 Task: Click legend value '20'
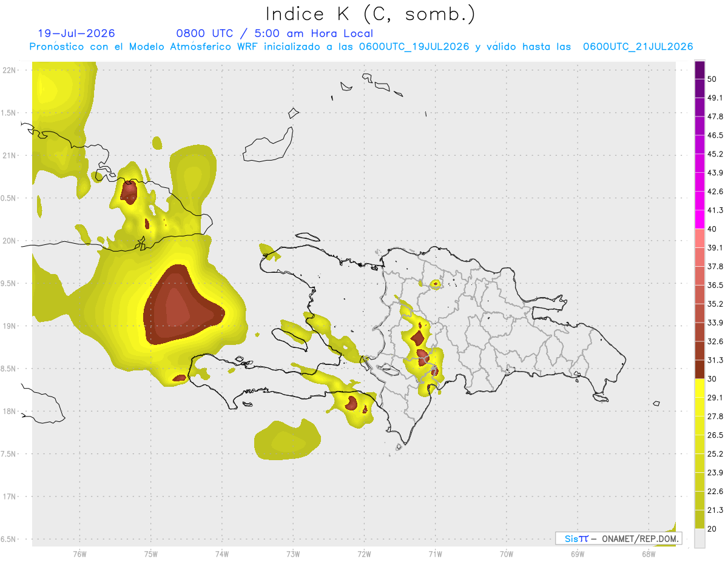[713, 529]
